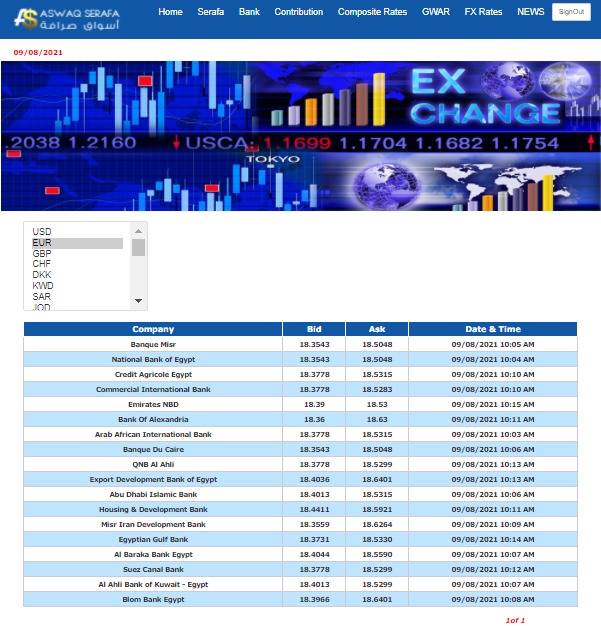Click Al Baraka Bank ask 18.5590

(x=377, y=555)
